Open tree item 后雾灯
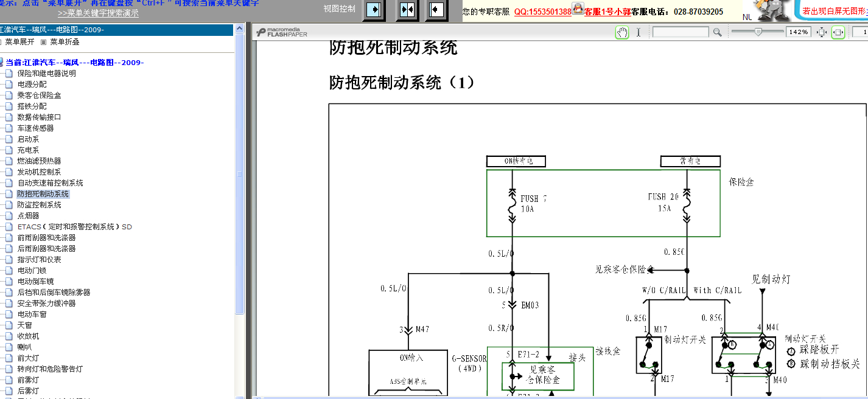 point(28,390)
